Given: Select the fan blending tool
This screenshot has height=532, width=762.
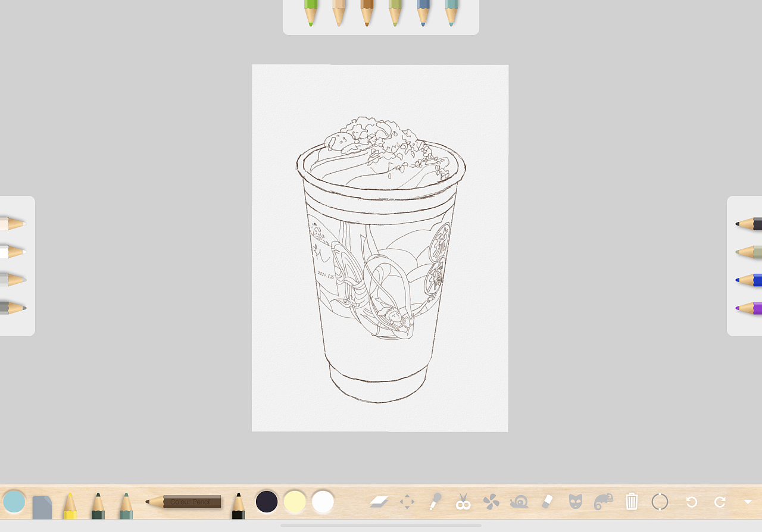Looking at the screenshot, I should [x=491, y=502].
